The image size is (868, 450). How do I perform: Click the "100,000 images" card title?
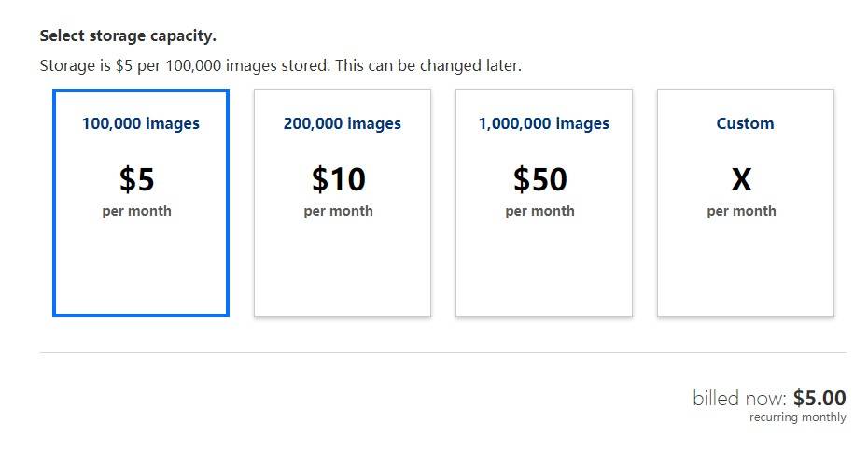click(x=141, y=123)
